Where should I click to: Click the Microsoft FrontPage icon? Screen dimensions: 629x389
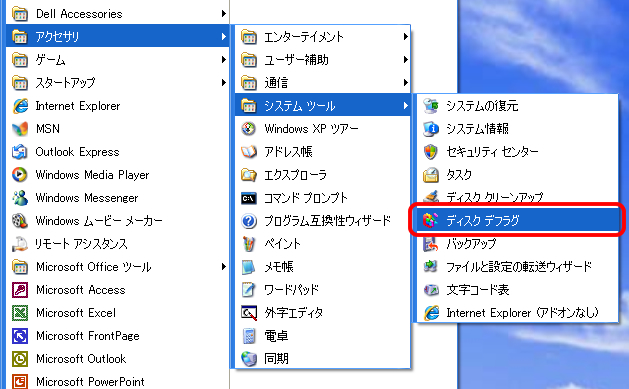click(x=20, y=336)
